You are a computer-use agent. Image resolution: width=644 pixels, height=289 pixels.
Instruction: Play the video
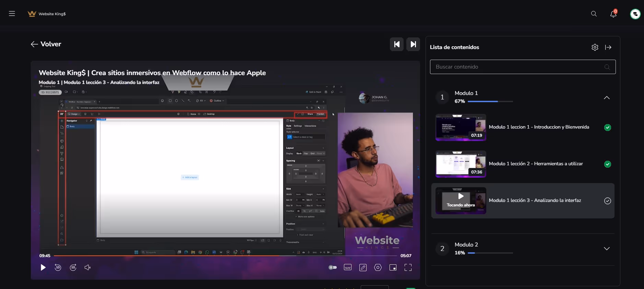[x=43, y=267]
